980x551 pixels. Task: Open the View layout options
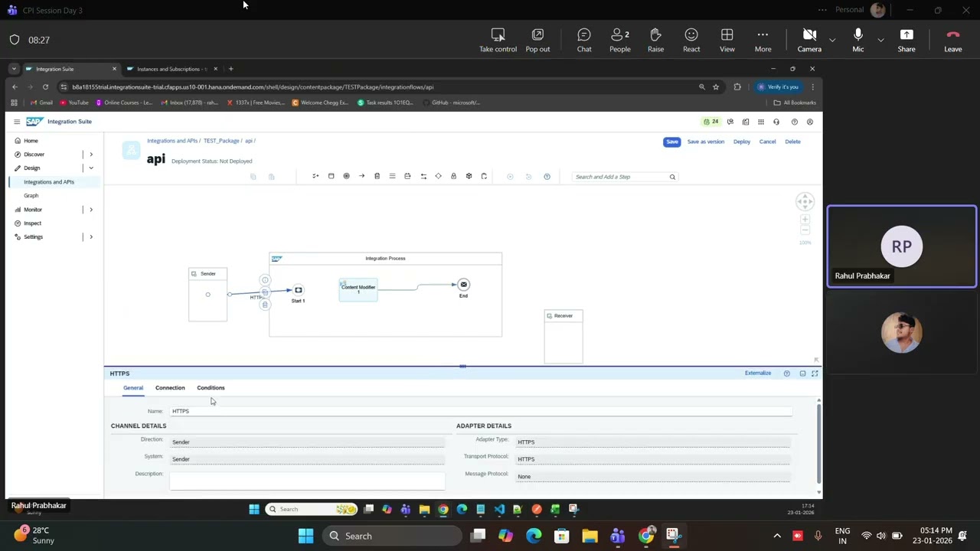point(727,40)
